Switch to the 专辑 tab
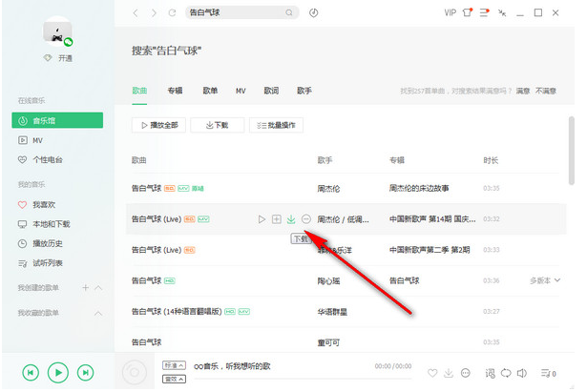Viewport: 587px width, 392px height. click(175, 91)
